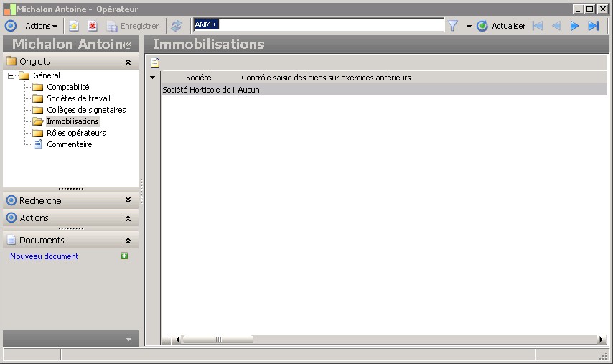The image size is (613, 364).
Task: Minimize the Opérateur window
Action: point(579,9)
